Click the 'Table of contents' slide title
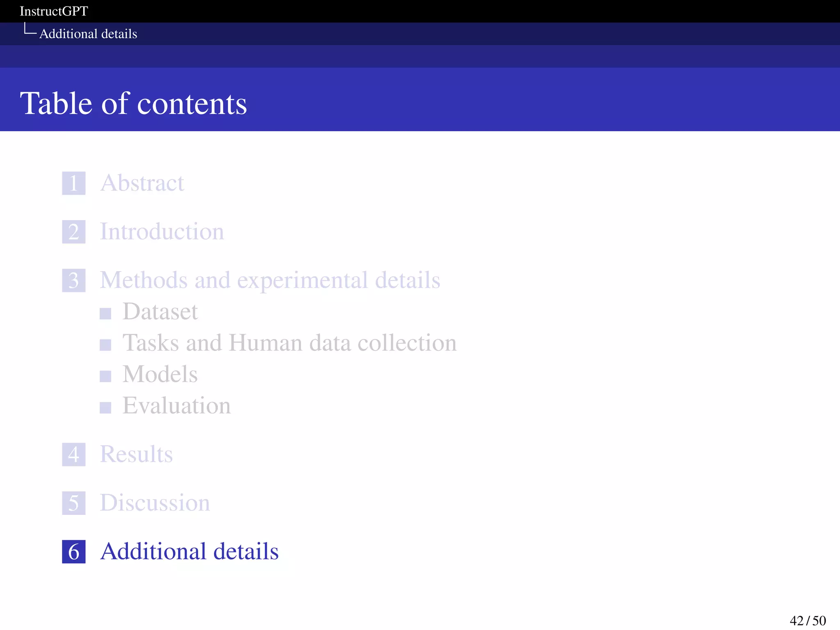Image resolution: width=840 pixels, height=630 pixels. point(133,103)
